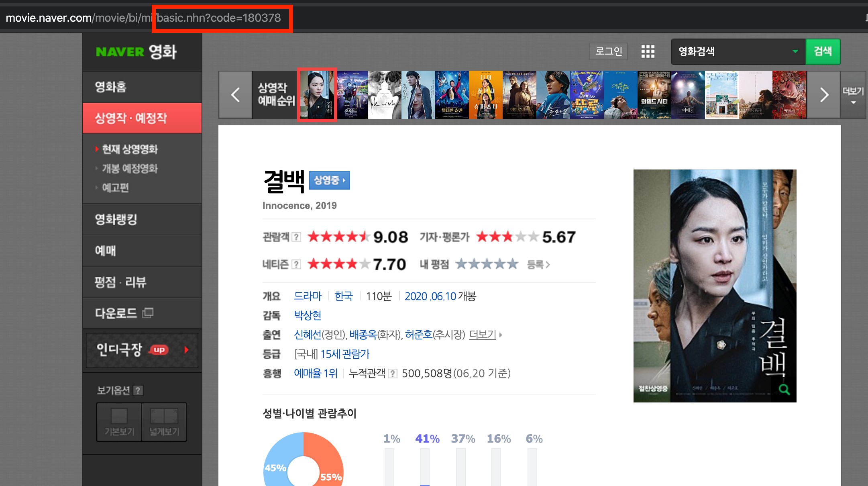
Task: Switch to 기본보기 view mode
Action: click(119, 422)
